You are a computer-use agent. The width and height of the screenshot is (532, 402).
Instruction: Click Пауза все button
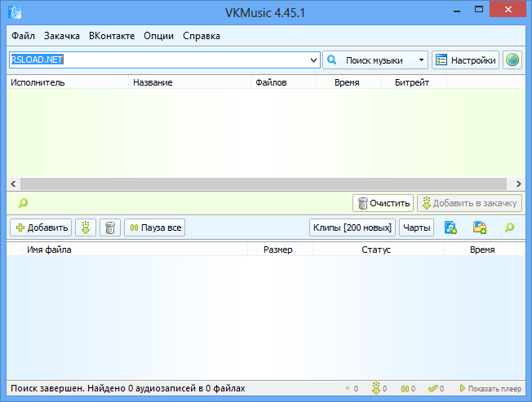(x=155, y=228)
